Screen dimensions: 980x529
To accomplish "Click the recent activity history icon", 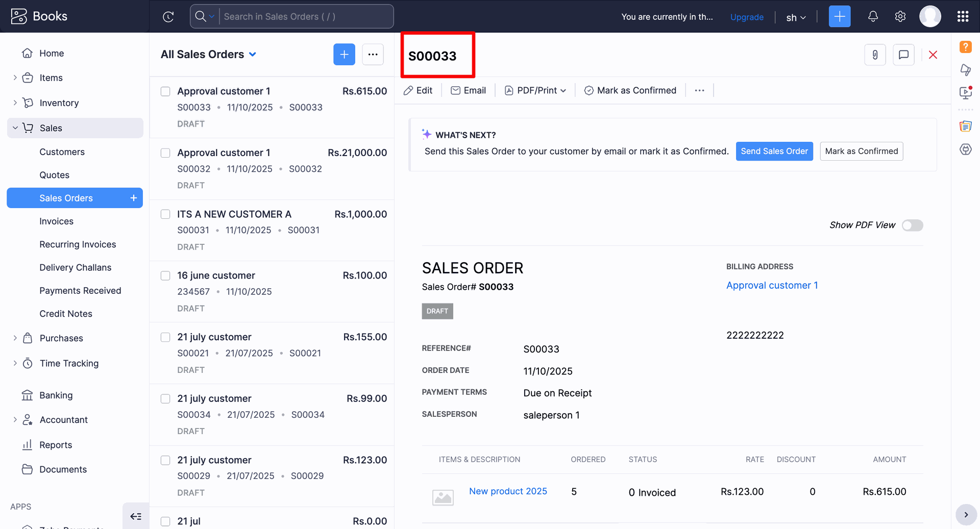I will (168, 17).
